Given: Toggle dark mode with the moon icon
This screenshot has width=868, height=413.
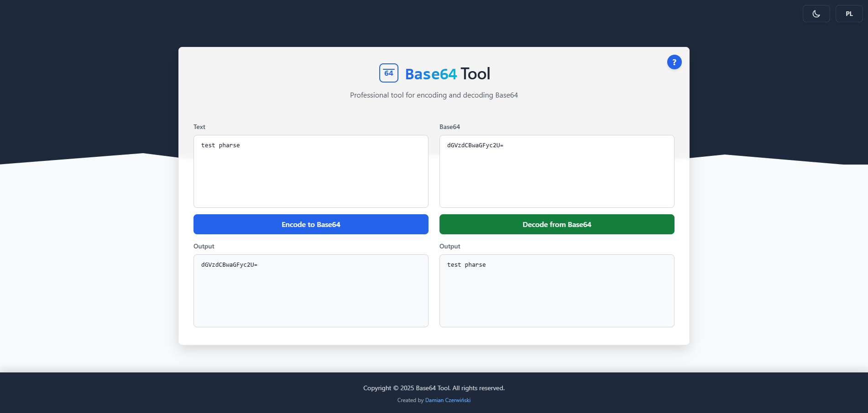Looking at the screenshot, I should point(816,14).
